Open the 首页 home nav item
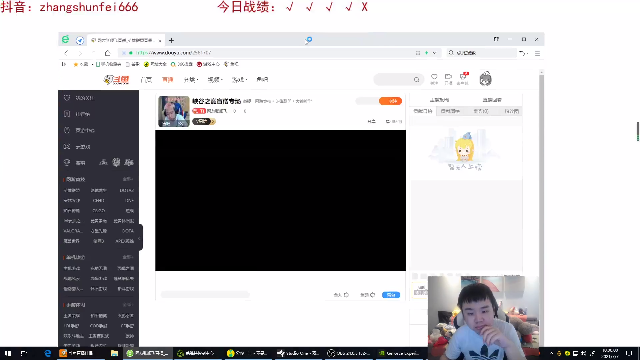This screenshot has width=640, height=360. coord(146,80)
